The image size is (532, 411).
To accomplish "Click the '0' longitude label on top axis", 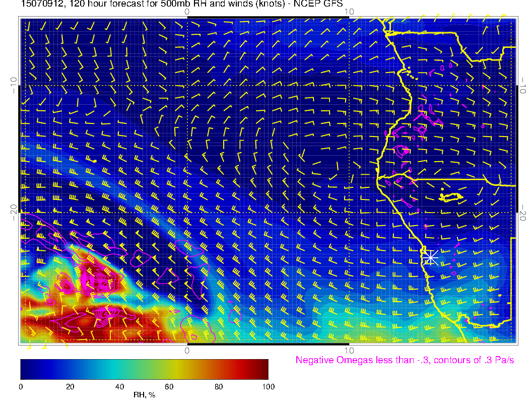I will pos(187,11).
